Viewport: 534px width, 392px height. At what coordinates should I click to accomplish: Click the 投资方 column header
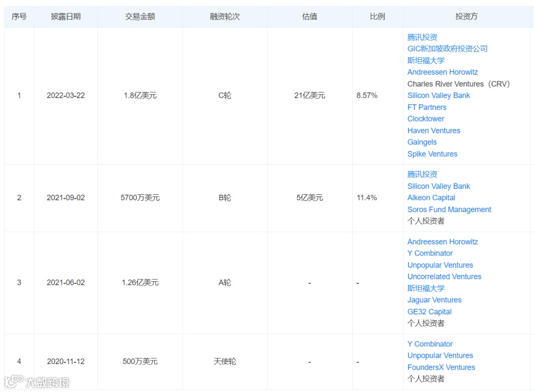(x=466, y=16)
